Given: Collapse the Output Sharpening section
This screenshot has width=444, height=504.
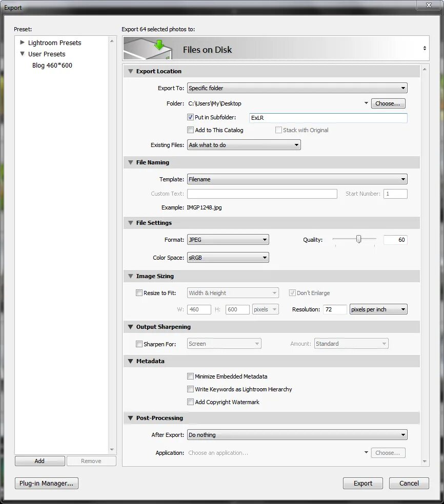Looking at the screenshot, I should point(131,327).
